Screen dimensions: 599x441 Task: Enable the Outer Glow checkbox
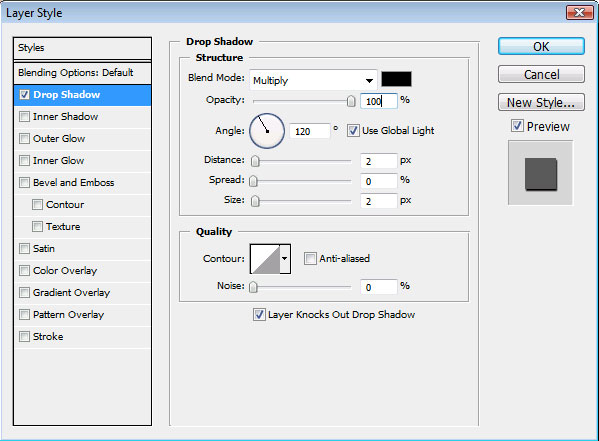tap(24, 138)
